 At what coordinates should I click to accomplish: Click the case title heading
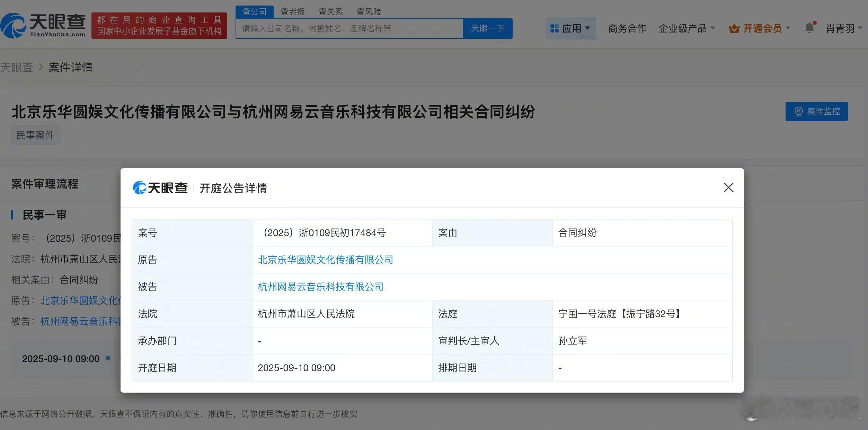point(273,112)
